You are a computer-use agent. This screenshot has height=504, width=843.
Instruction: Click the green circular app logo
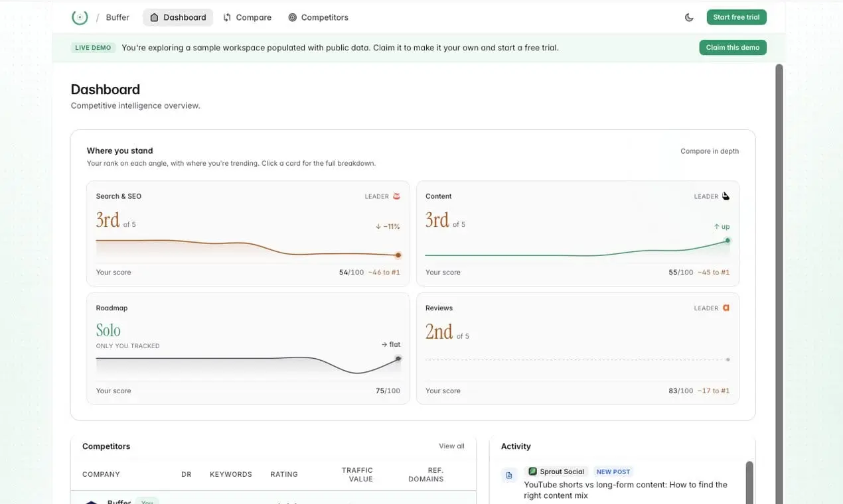point(80,17)
